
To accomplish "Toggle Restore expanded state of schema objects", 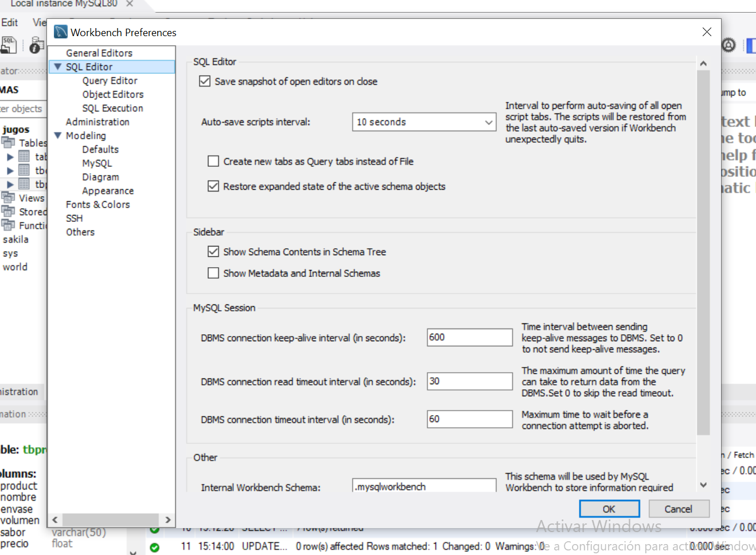I will (213, 186).
